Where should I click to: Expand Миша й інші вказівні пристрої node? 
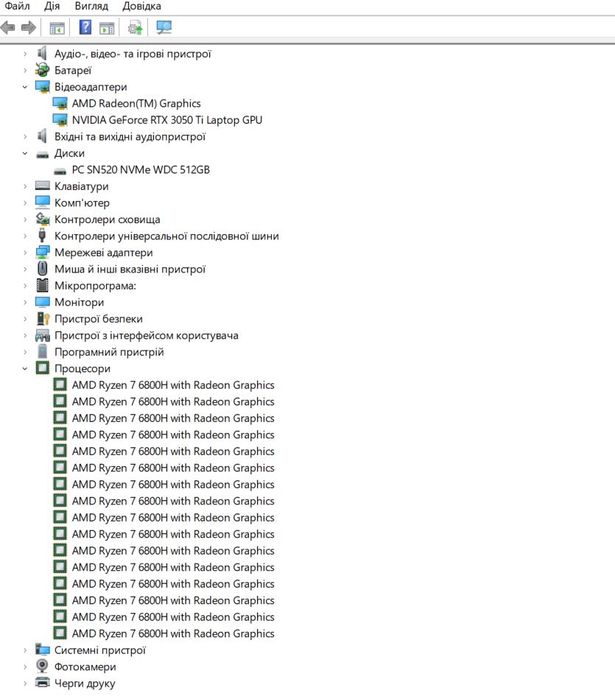tap(25, 269)
